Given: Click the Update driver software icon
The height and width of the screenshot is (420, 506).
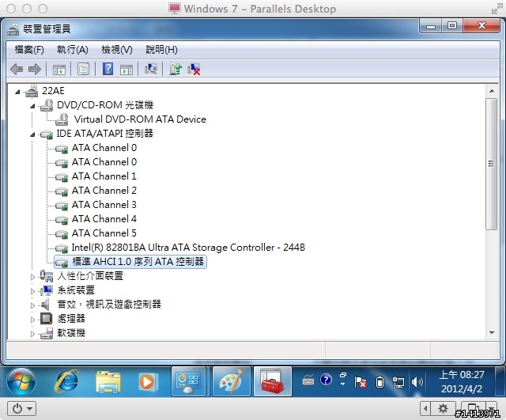Looking at the screenshot, I should tap(176, 69).
